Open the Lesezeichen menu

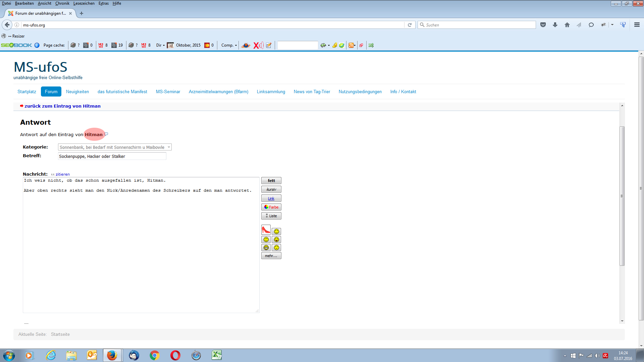pyautogui.click(x=84, y=3)
